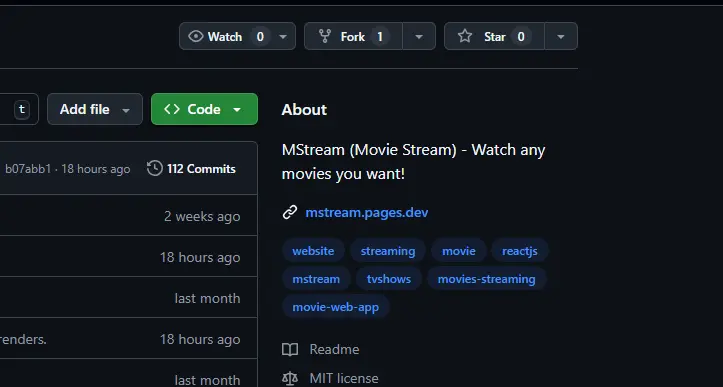Viewport: 723px width, 387px height.
Task: Open the Add file dropdown
Action: point(95,109)
